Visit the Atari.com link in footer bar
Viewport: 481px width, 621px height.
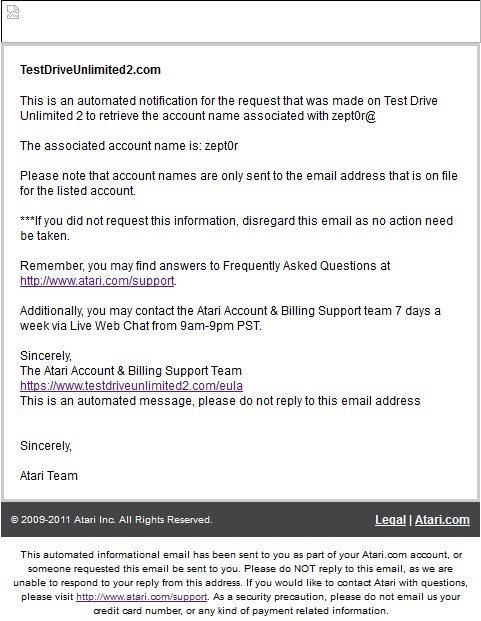pos(442,520)
